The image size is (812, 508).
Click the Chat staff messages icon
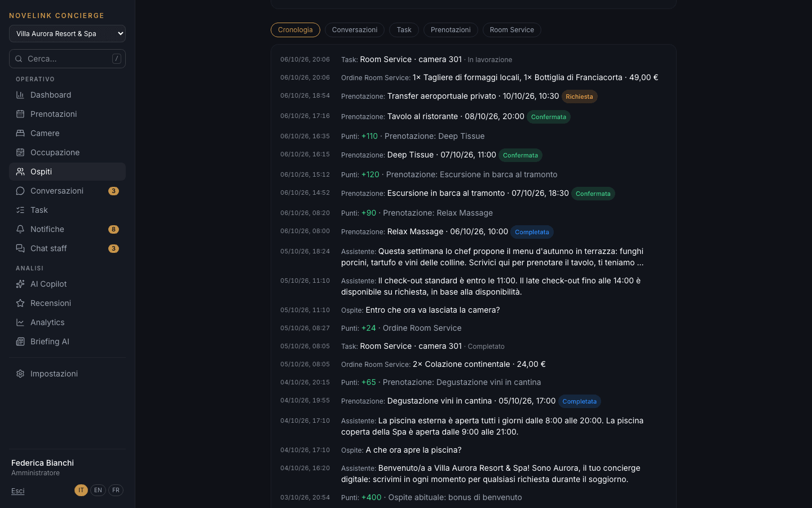point(20,248)
